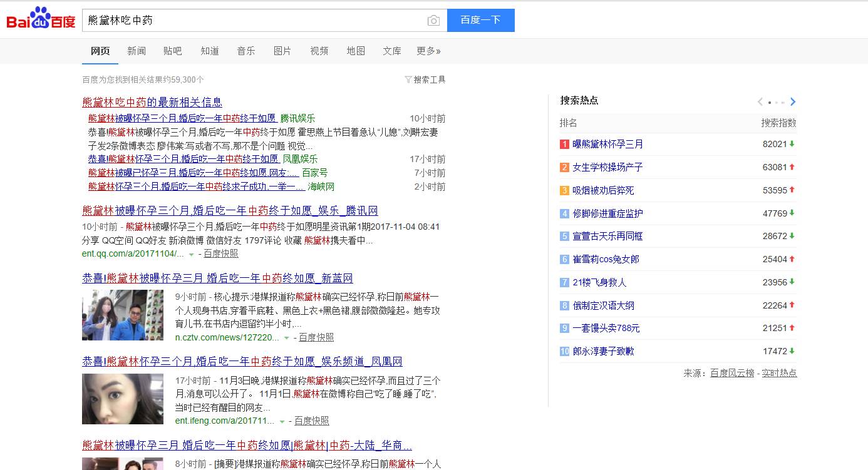Image resolution: width=868 pixels, height=470 pixels.
Task: Open hot search 吸烟被劝后猝死
Action: pos(603,191)
